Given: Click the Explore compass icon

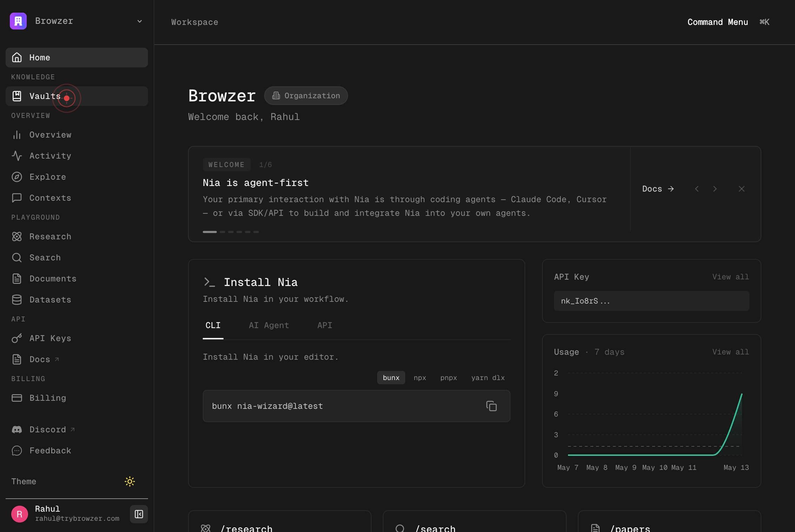Looking at the screenshot, I should click(x=17, y=177).
